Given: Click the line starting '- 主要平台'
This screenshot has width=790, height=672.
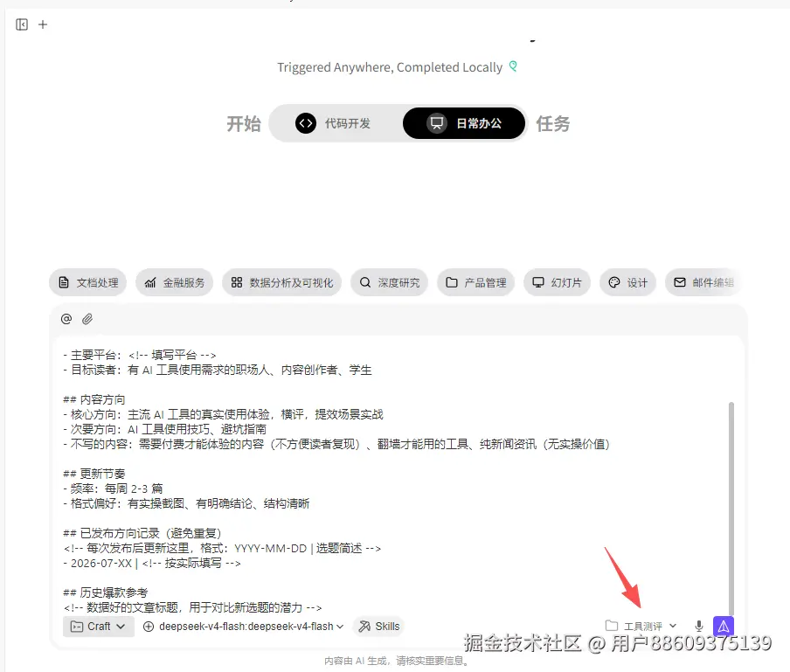Looking at the screenshot, I should (x=140, y=355).
